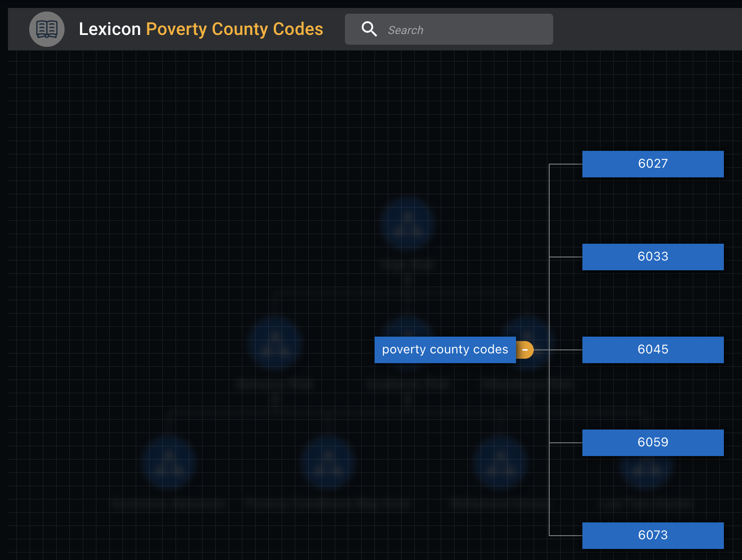Select county code node 6073
The height and width of the screenshot is (560, 742).
pyautogui.click(x=653, y=535)
